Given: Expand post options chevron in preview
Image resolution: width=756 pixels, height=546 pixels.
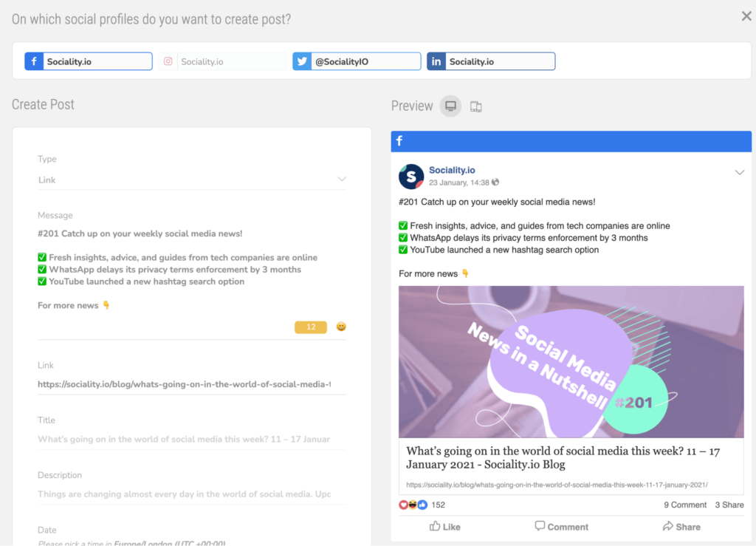Looking at the screenshot, I should click(x=739, y=172).
